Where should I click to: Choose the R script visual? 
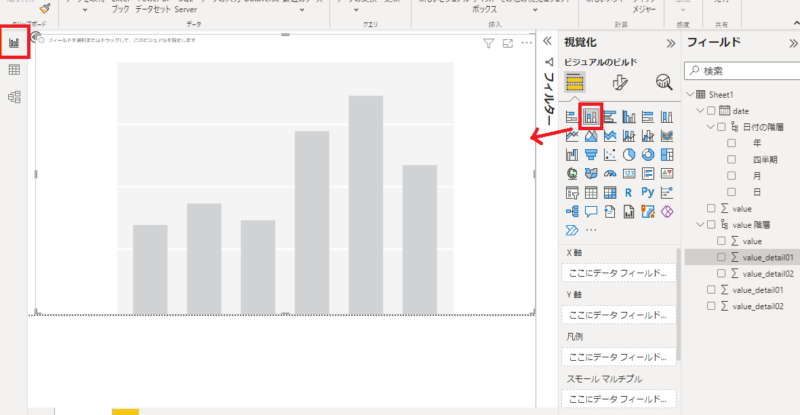pos(629,192)
